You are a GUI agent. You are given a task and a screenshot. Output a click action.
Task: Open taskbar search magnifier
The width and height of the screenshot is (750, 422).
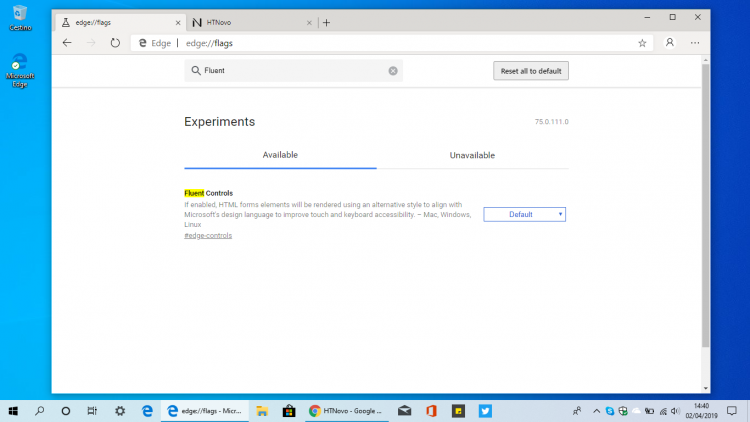pyautogui.click(x=40, y=411)
